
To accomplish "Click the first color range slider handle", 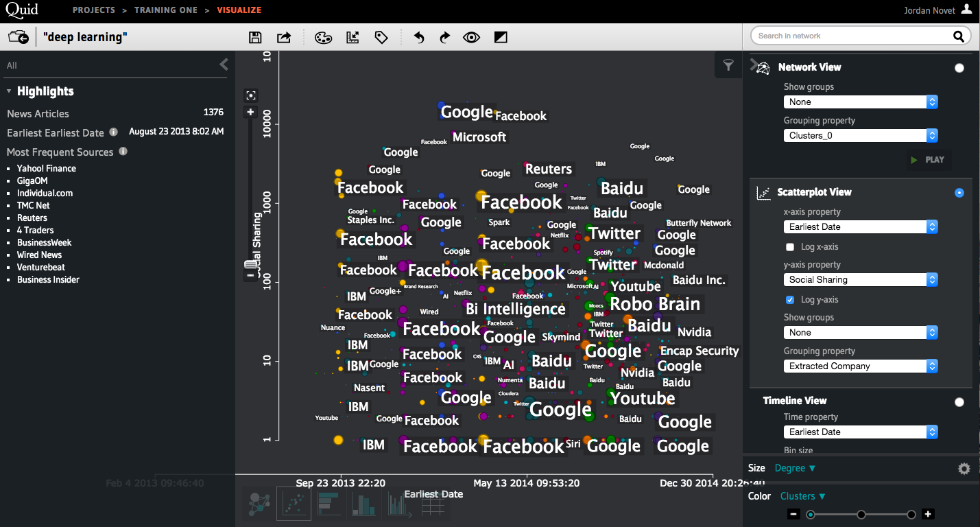I will click(811, 515).
